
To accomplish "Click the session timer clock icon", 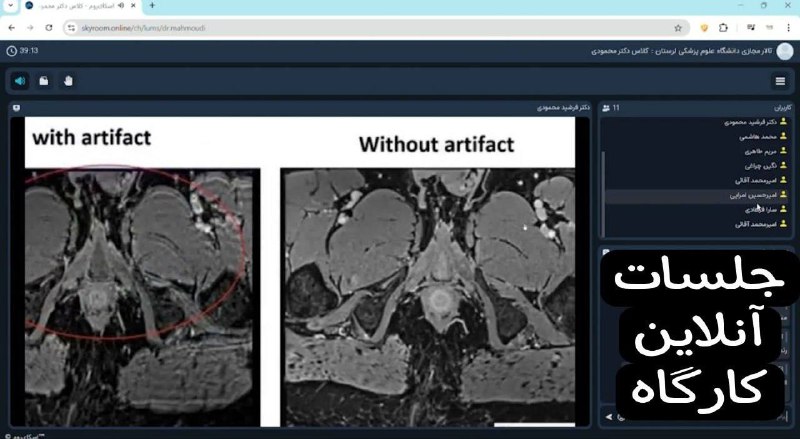I will (x=11, y=50).
